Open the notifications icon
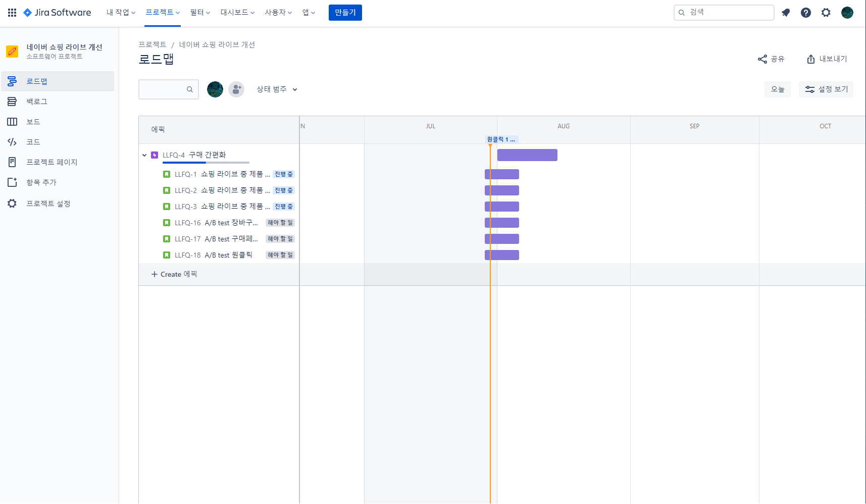866x504 pixels. point(786,13)
